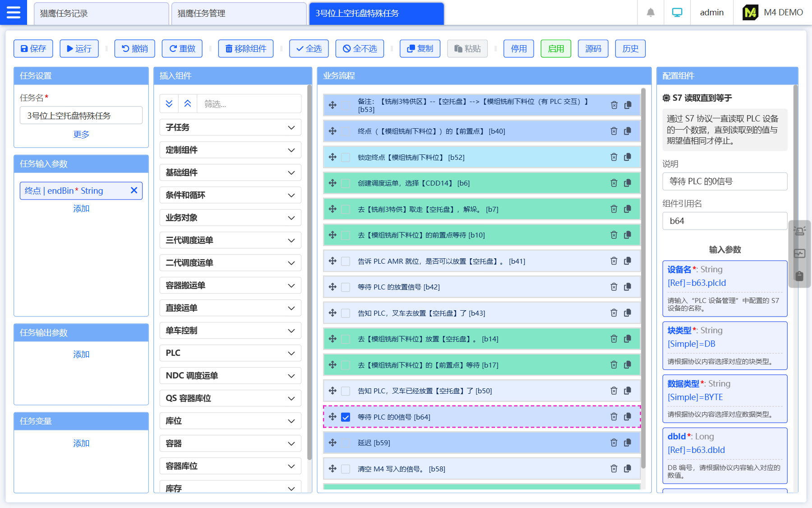
Task: Open the hamburger main menu
Action: (13, 12)
